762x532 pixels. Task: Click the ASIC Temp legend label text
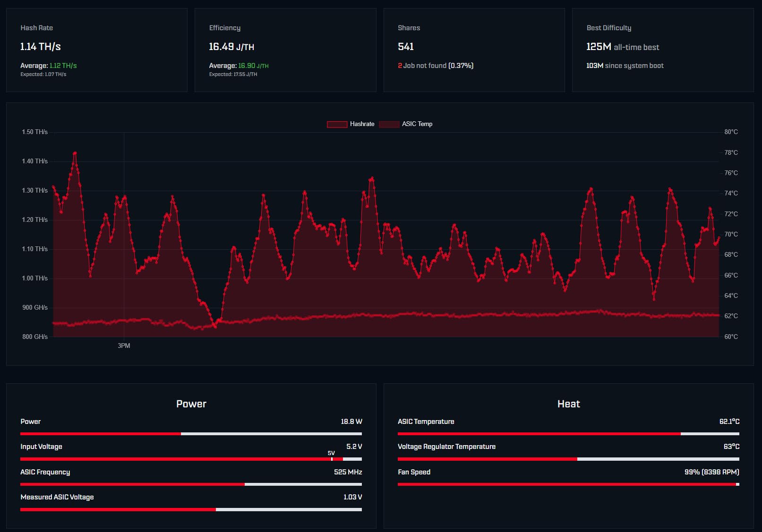point(417,124)
